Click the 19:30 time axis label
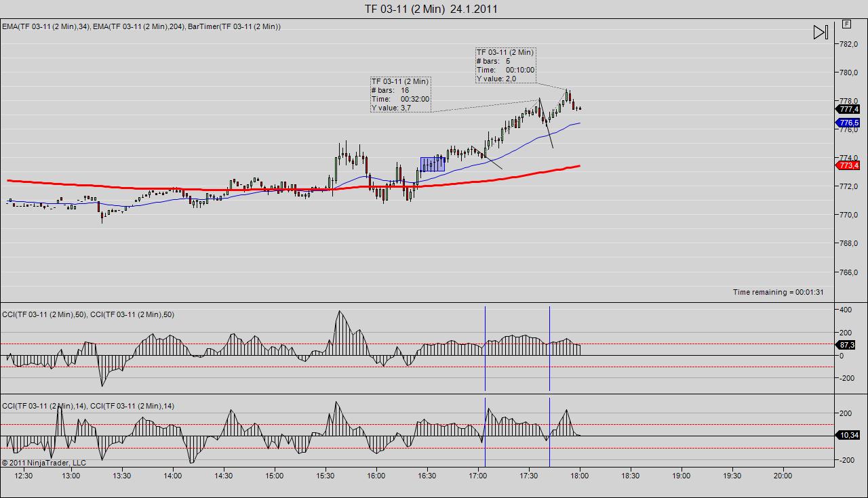This screenshot has height=498, width=868. pyautogui.click(x=732, y=476)
